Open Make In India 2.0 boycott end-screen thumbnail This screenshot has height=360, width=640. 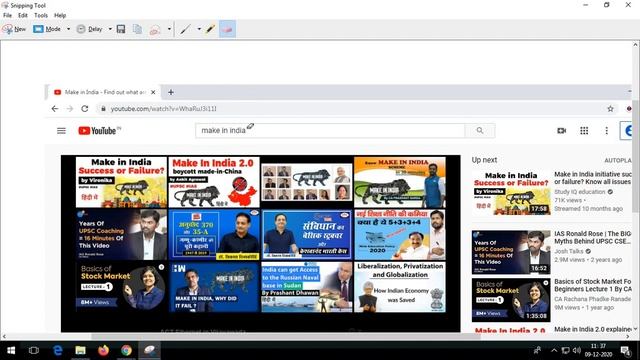(214, 182)
